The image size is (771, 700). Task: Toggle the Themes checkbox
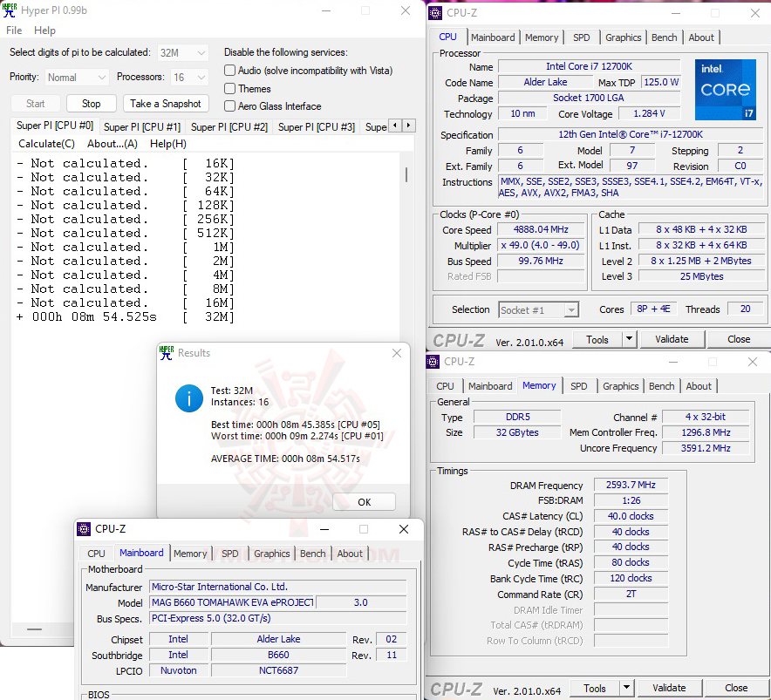(229, 89)
